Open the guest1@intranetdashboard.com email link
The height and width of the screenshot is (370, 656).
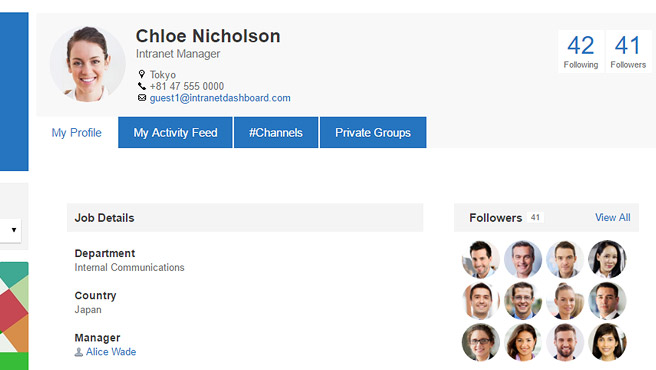(x=220, y=98)
